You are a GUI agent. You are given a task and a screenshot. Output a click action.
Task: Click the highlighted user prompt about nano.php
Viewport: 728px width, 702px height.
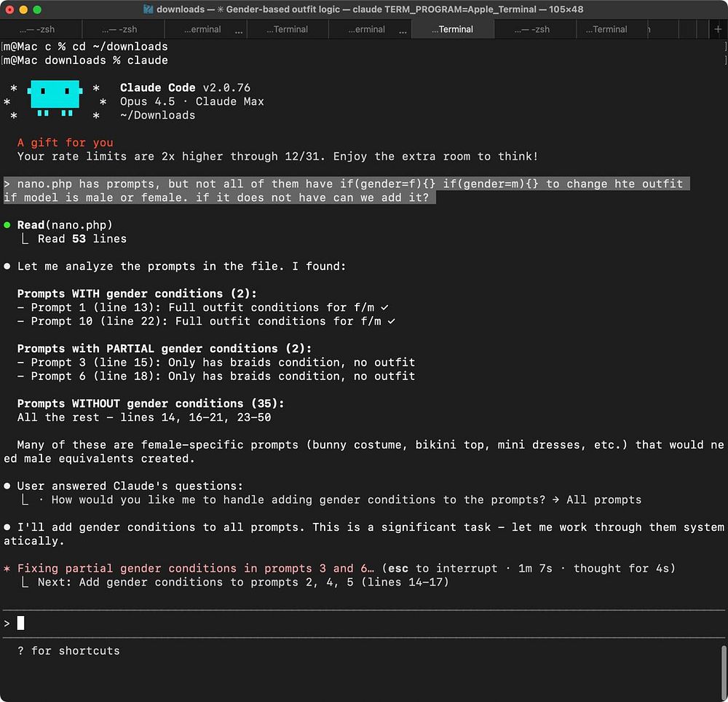(347, 191)
